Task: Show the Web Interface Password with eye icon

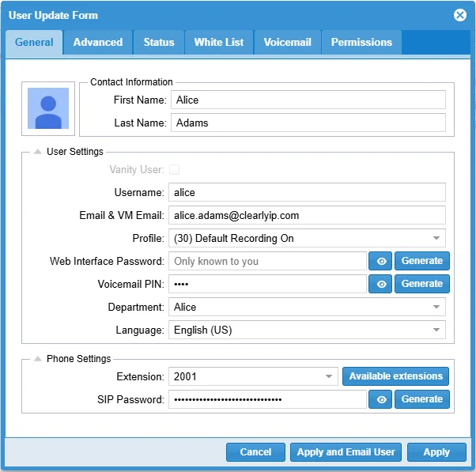Action: (380, 261)
